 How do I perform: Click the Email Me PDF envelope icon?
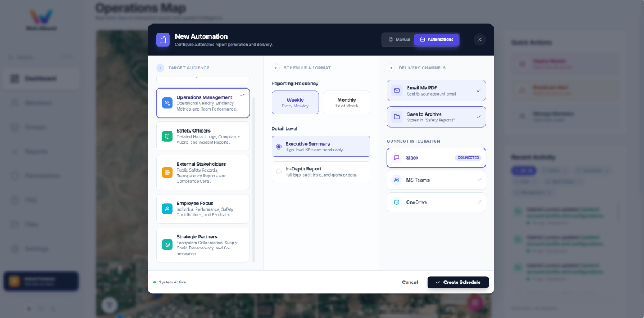coord(397,90)
